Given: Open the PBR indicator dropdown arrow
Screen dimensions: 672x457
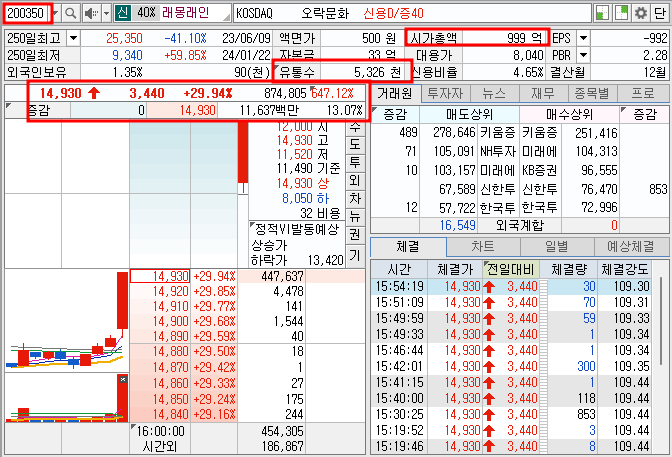Looking at the screenshot, I should (583, 55).
